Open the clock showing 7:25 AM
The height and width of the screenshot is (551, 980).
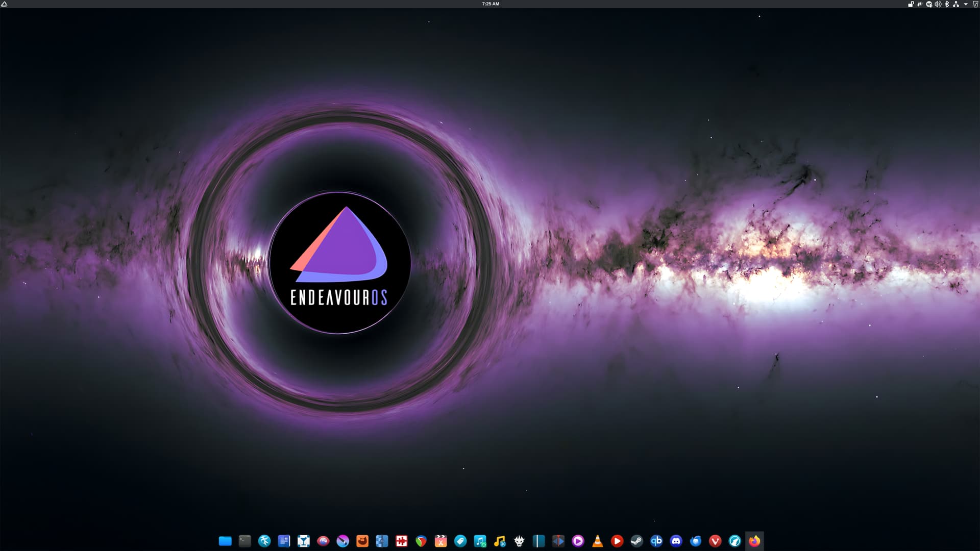(x=491, y=4)
